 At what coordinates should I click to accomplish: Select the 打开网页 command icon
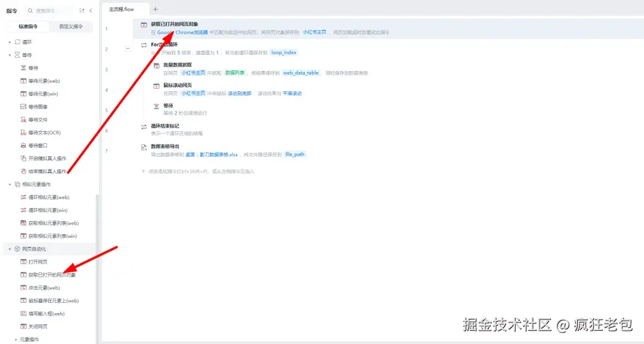tap(21, 262)
